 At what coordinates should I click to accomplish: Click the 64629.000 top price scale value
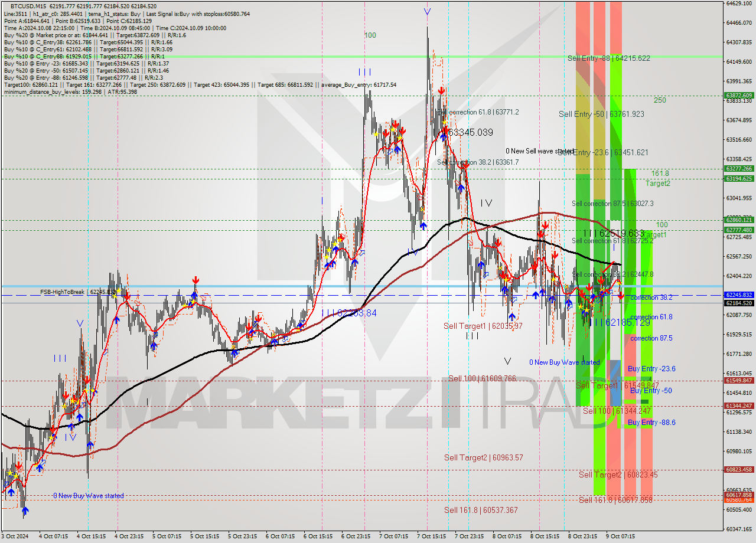click(739, 4)
